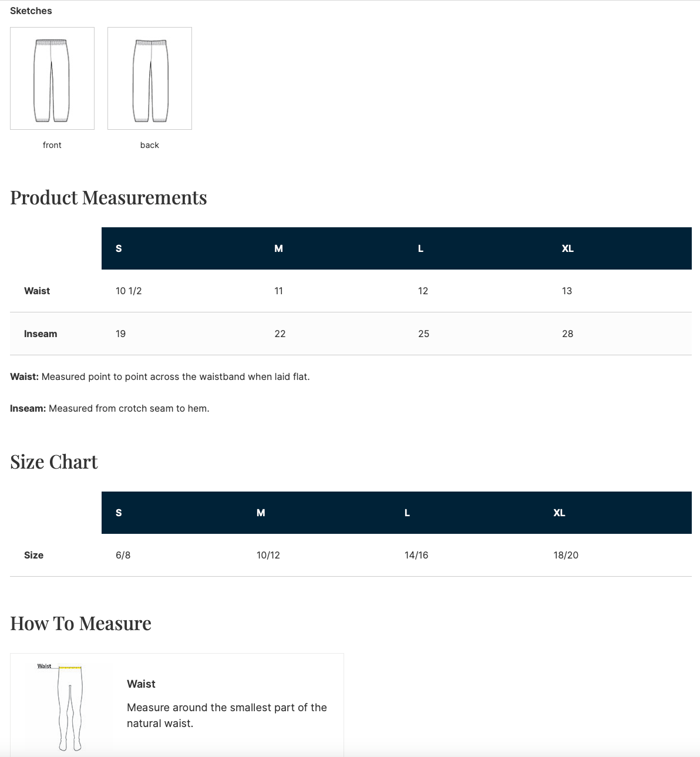Click the 14/16 size value
The width and height of the screenshot is (700, 757).
[x=416, y=555]
